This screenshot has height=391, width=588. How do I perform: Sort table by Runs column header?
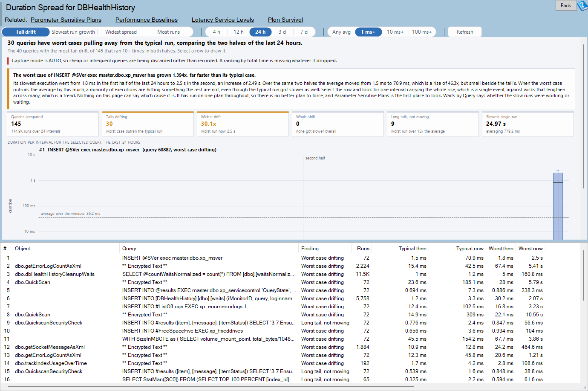tap(362, 249)
